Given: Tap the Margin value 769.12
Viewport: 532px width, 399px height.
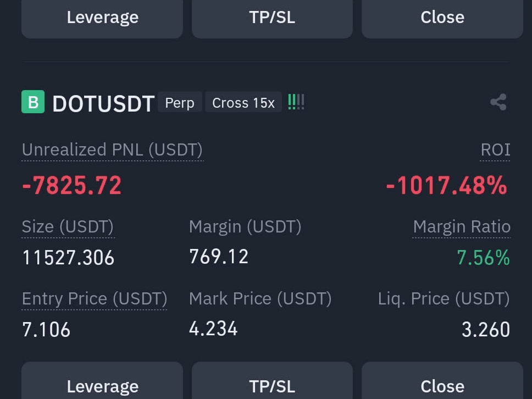Looking at the screenshot, I should (219, 257).
